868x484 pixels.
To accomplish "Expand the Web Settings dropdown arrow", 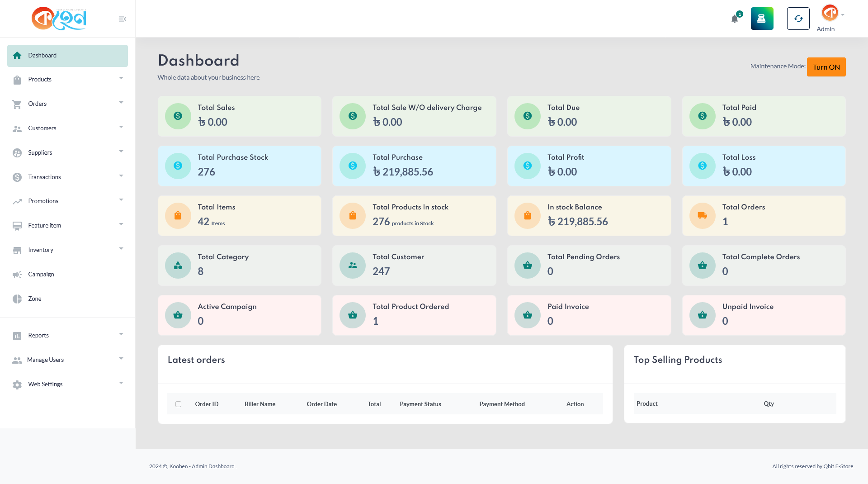I will pyautogui.click(x=121, y=384).
